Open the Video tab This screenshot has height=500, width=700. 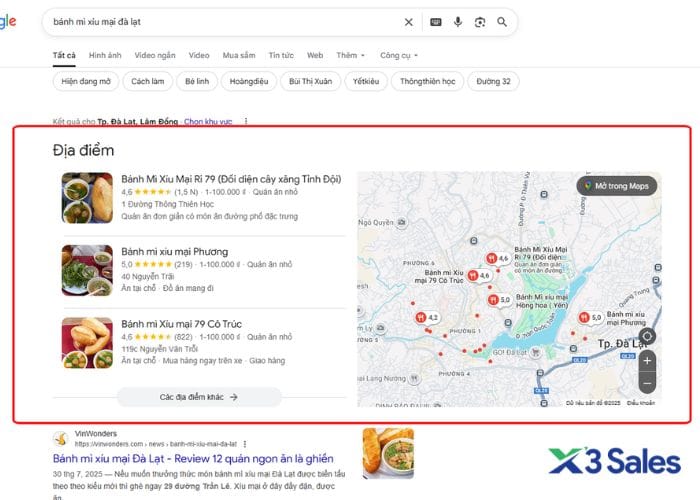tap(199, 55)
